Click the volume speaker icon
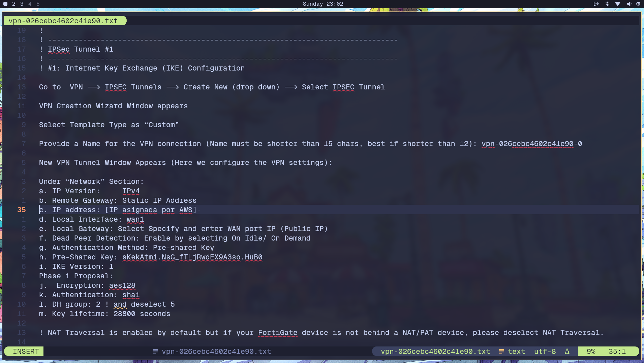 (x=629, y=4)
